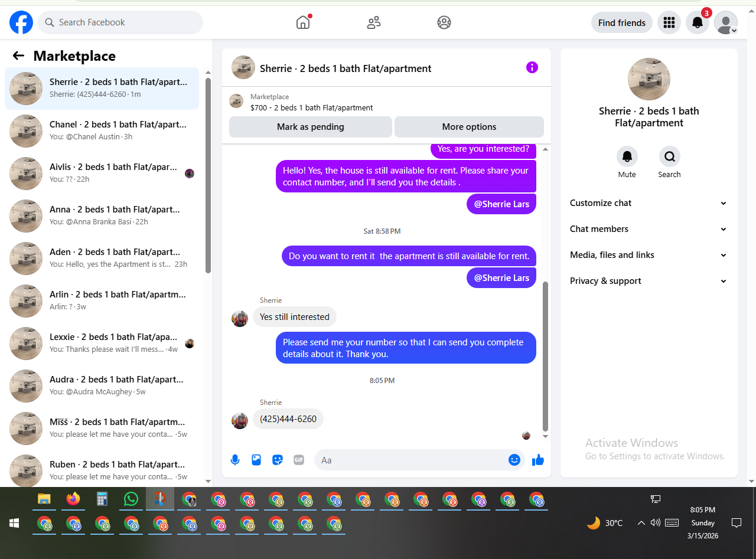Open the Groups icon in top navigation
Screen dimensions: 756x559
coord(444,22)
